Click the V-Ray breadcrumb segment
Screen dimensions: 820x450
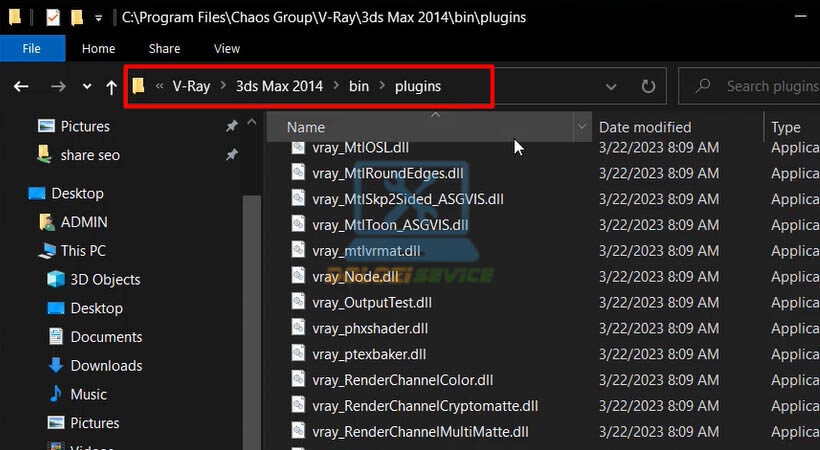(191, 86)
